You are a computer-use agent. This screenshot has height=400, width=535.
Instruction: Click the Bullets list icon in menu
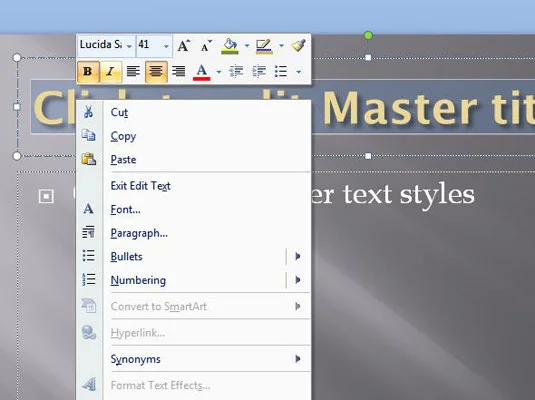[88, 256]
